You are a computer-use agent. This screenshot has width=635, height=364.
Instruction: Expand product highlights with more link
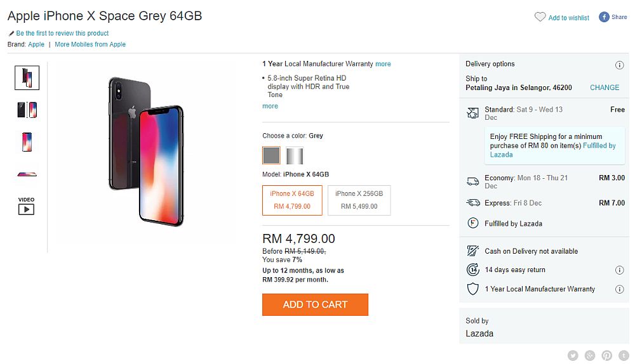click(270, 106)
